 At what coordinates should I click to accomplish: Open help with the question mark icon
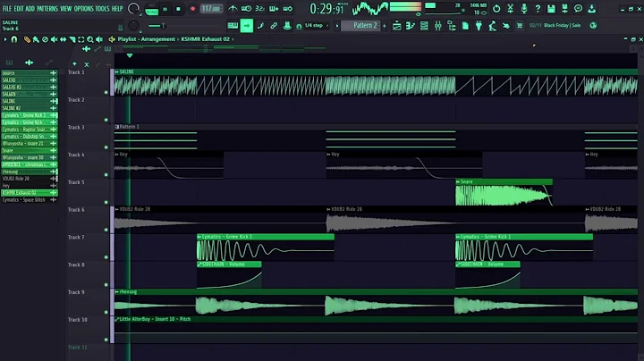[x=538, y=8]
